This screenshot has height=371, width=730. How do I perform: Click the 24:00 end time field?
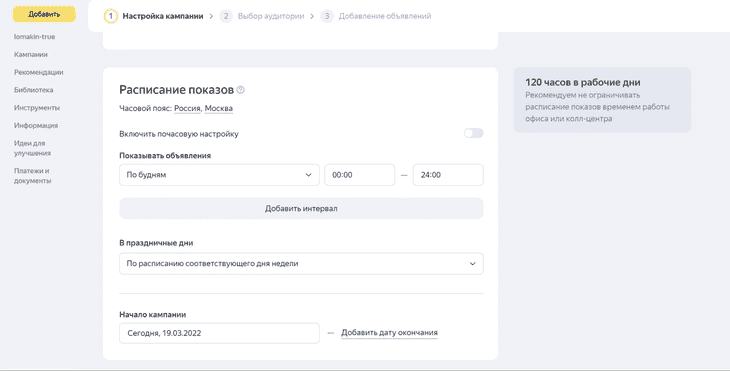(x=448, y=175)
